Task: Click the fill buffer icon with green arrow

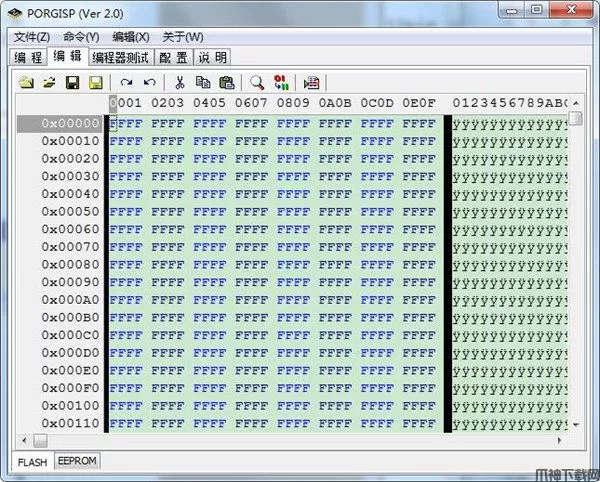Action: point(311,82)
